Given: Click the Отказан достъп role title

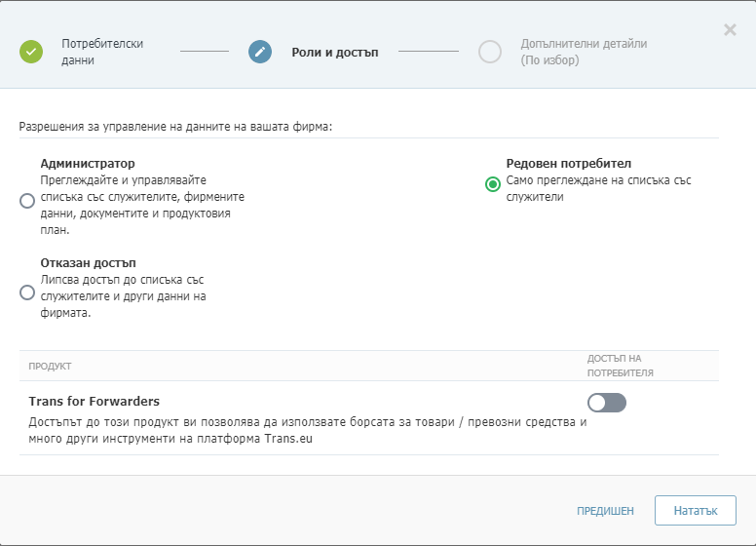Looking at the screenshot, I should pyautogui.click(x=89, y=263).
